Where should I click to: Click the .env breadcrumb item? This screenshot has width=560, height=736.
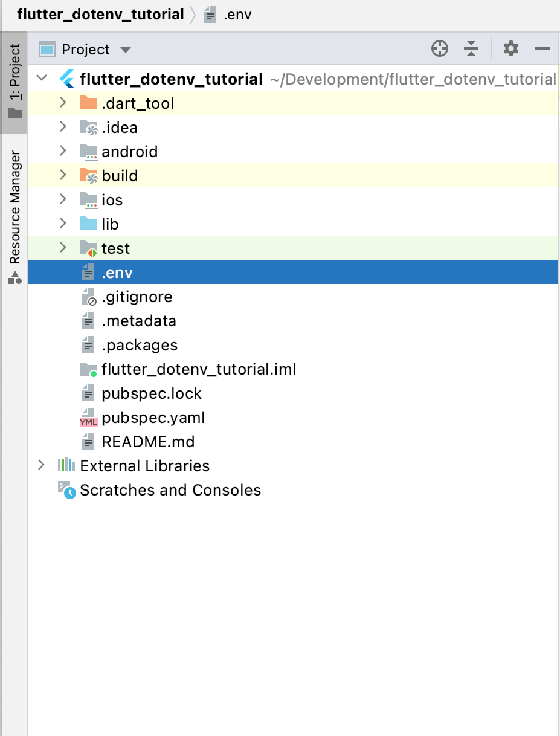(x=237, y=15)
